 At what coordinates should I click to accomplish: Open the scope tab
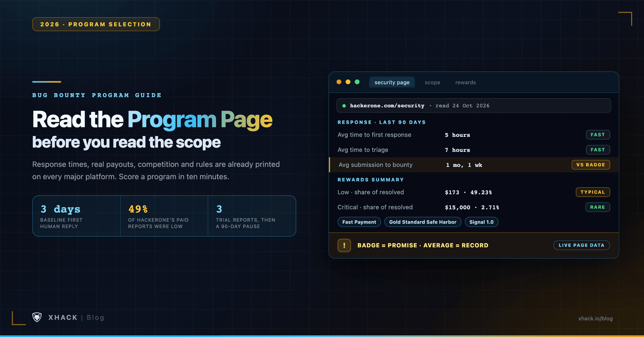pos(432,82)
